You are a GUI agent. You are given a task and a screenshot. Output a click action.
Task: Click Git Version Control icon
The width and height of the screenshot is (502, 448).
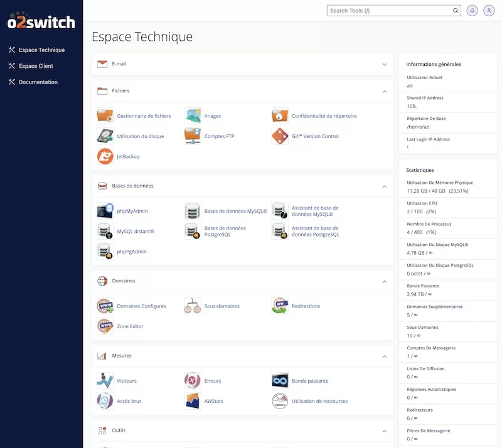click(x=280, y=136)
